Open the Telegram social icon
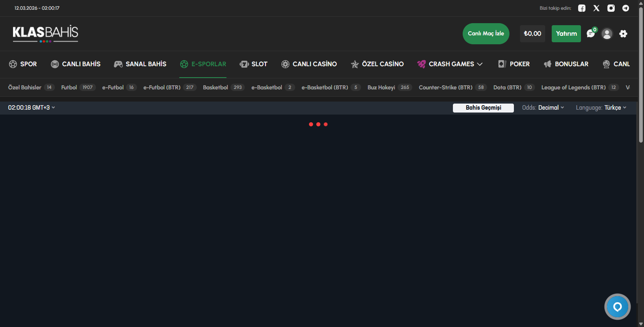Image resolution: width=644 pixels, height=327 pixels. coord(626,8)
